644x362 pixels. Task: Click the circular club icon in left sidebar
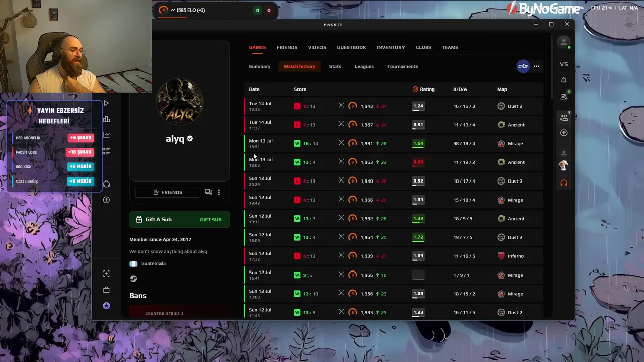(x=106, y=184)
